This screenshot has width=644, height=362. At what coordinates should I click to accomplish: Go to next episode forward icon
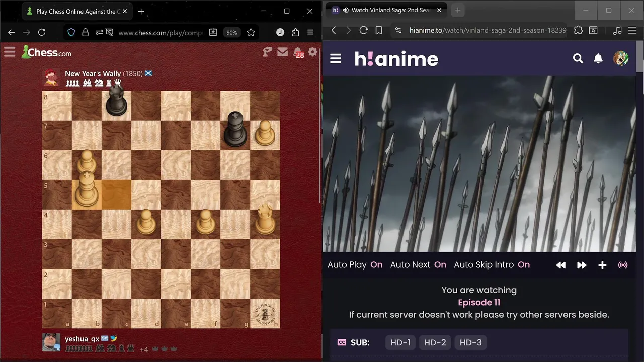(582, 265)
